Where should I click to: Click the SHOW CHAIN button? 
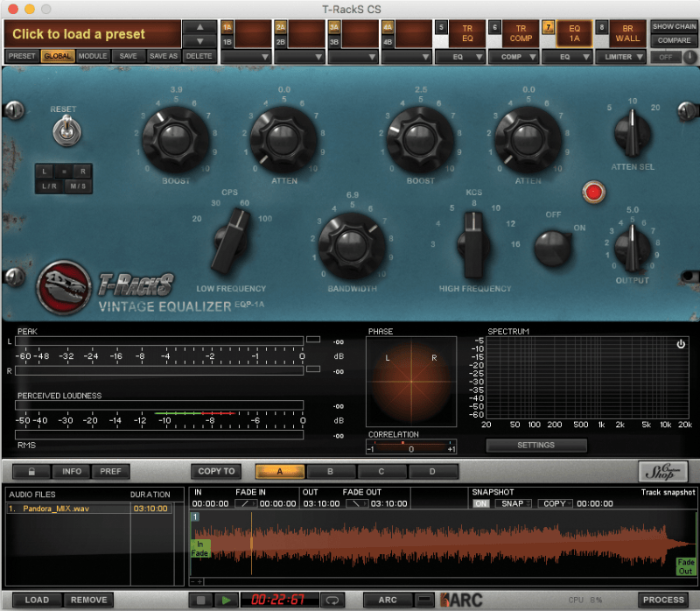[x=674, y=26]
